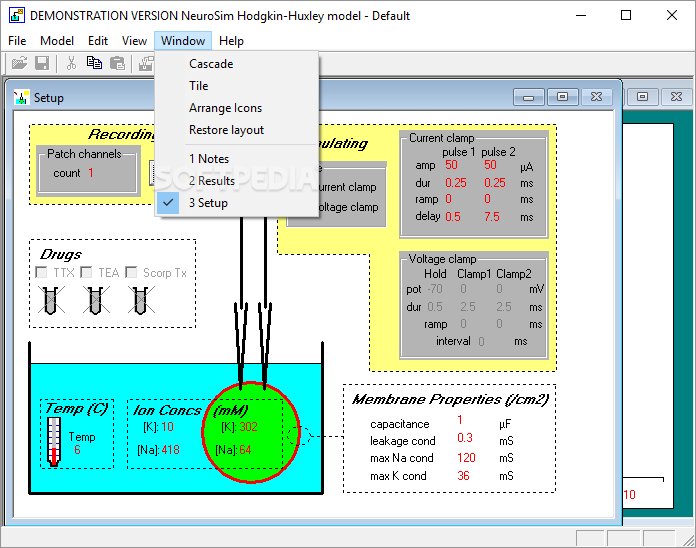696x548 pixels.
Task: Edit max K cond value 36
Action: point(463,476)
